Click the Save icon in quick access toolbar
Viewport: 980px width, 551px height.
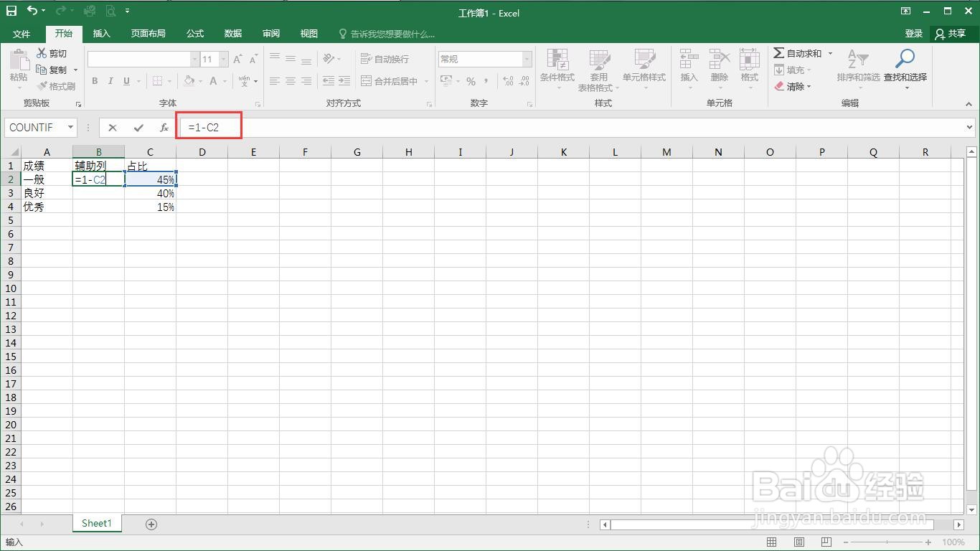pyautogui.click(x=11, y=11)
